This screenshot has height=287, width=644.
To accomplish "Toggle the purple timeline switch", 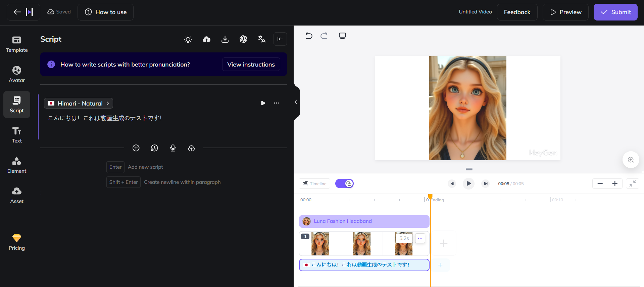I will pyautogui.click(x=345, y=183).
